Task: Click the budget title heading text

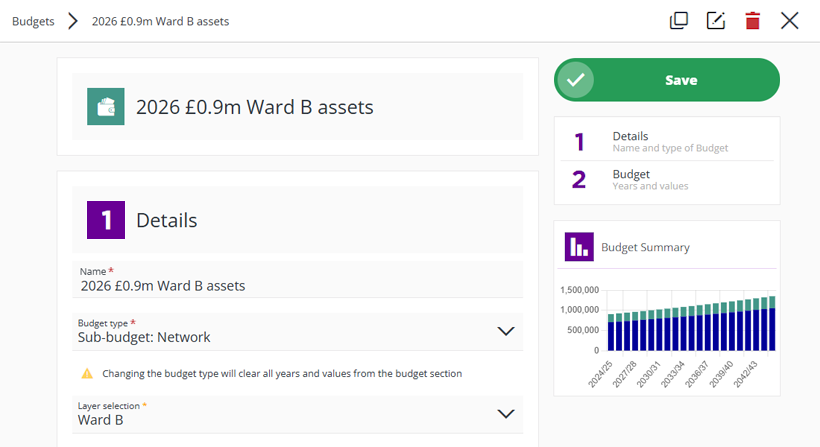Action: [255, 107]
